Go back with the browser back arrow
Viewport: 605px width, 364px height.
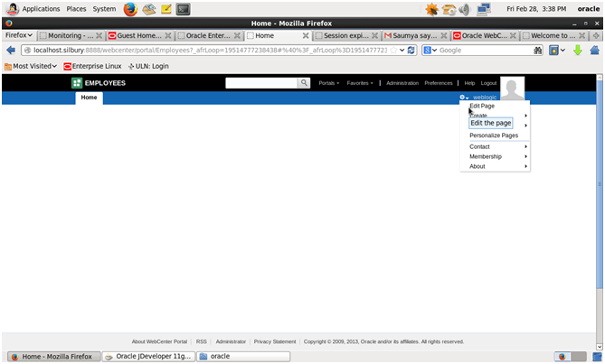[x=11, y=50]
